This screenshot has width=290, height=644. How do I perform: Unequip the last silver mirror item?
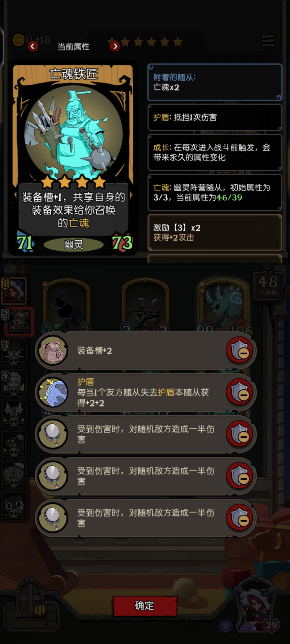tap(240, 518)
